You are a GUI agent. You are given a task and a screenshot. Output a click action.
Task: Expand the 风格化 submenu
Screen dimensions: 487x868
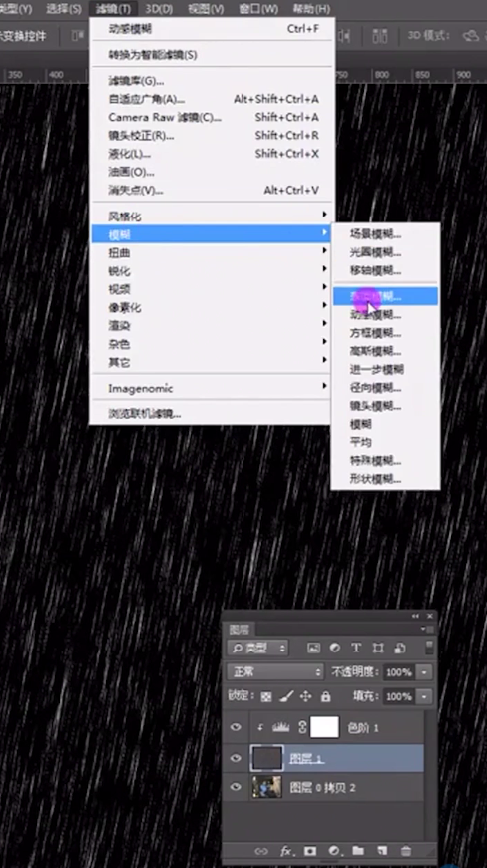(212, 216)
